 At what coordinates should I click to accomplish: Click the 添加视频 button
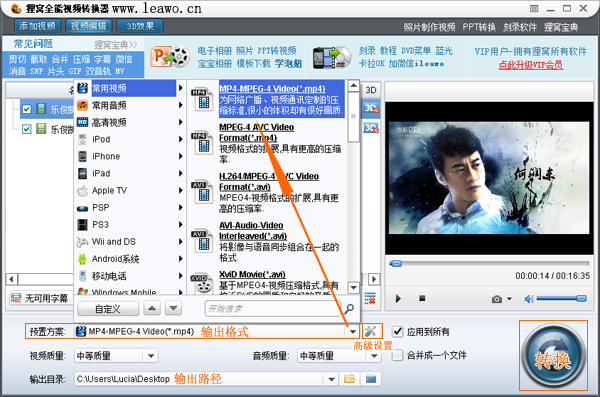coord(38,26)
